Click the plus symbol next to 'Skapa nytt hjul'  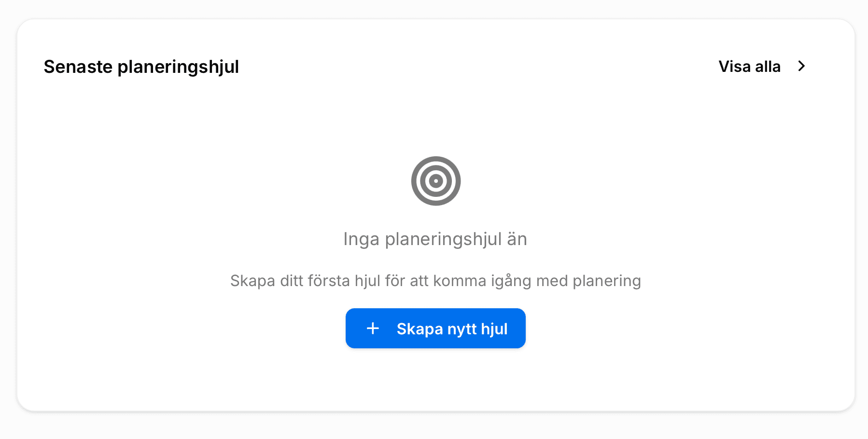pyautogui.click(x=372, y=328)
